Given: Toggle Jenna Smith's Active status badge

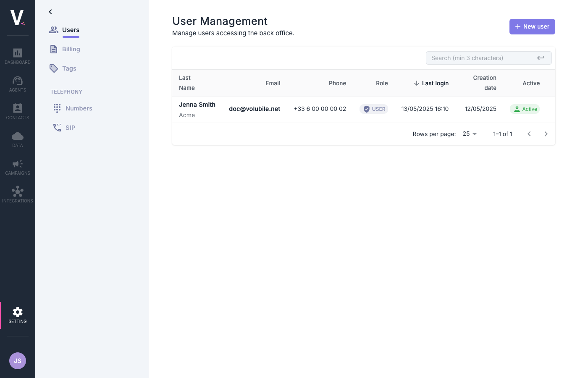Looking at the screenshot, I should coord(525,109).
